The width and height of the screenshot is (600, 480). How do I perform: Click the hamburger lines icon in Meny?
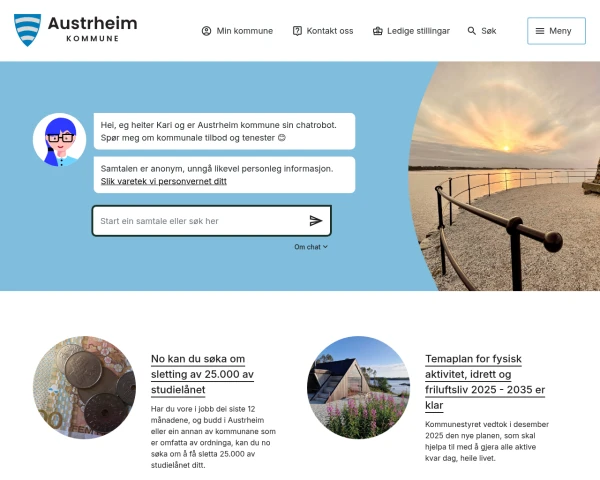tap(540, 31)
